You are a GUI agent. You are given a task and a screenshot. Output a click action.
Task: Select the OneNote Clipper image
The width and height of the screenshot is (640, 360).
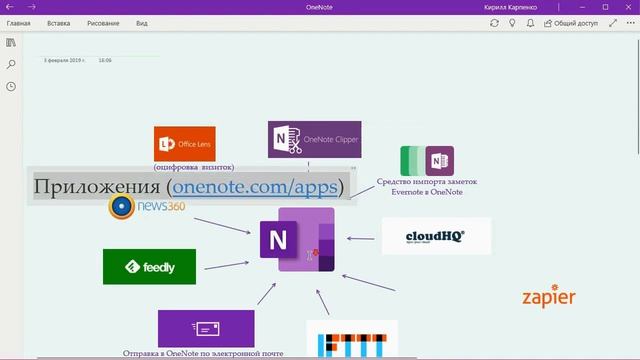pos(314,139)
